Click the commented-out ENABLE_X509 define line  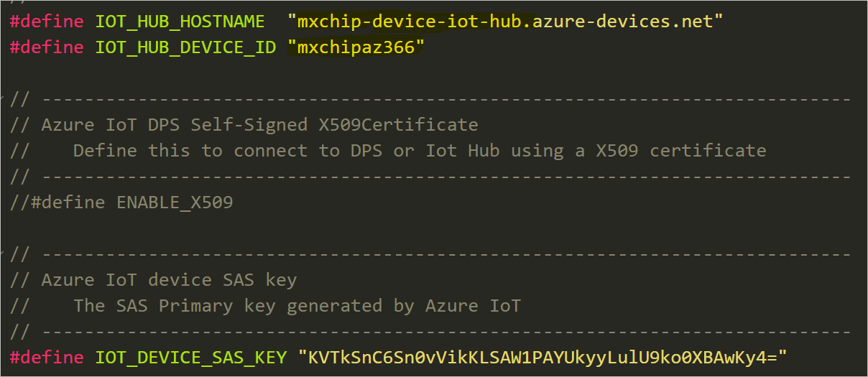(x=122, y=203)
